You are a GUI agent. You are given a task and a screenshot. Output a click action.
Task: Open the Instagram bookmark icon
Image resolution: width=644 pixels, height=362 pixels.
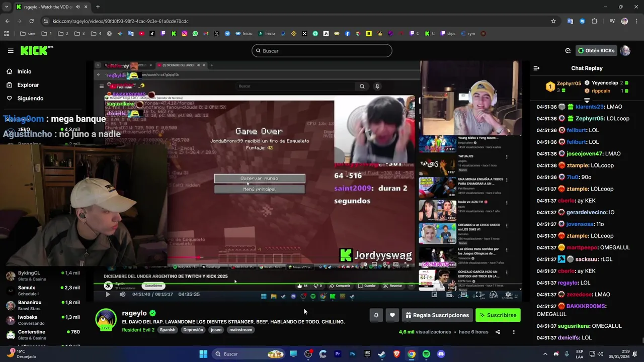pyautogui.click(x=185, y=34)
